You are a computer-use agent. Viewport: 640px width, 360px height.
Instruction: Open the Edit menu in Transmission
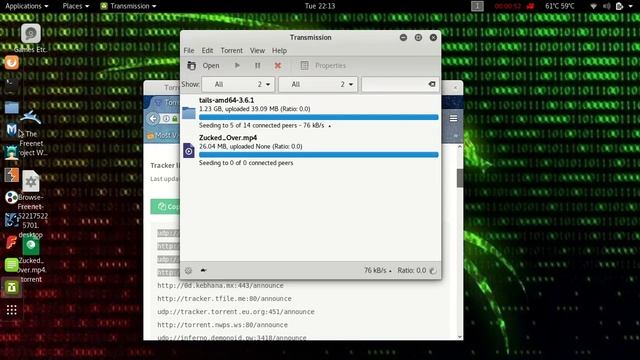[x=207, y=51]
